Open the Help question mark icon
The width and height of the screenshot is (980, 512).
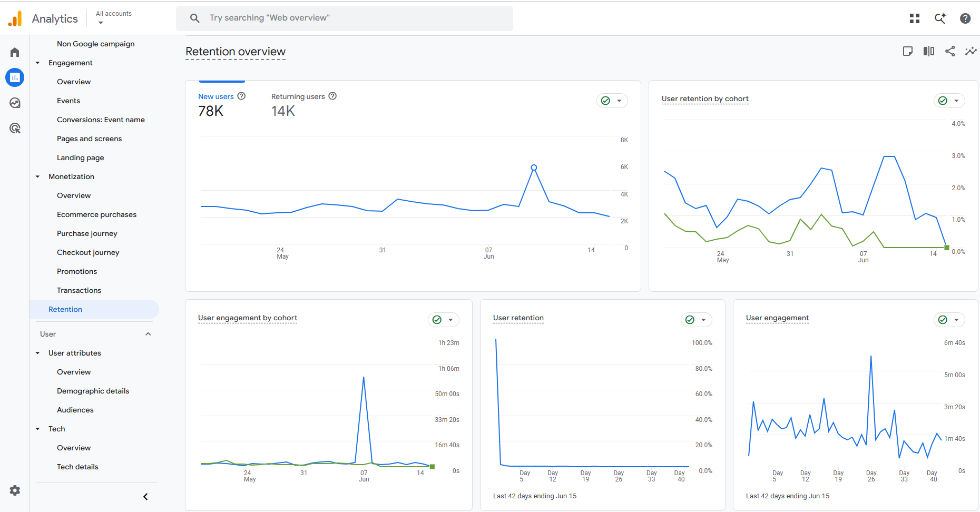[x=965, y=18]
